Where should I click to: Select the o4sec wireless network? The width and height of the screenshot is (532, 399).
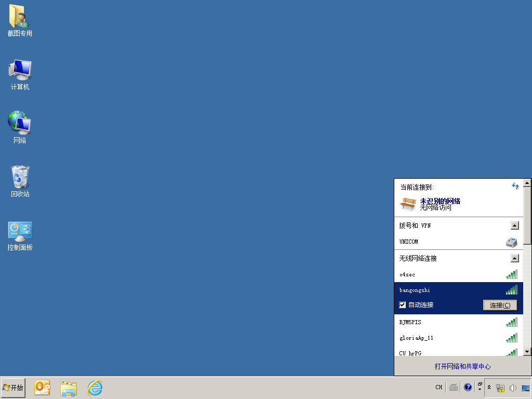[x=458, y=274]
